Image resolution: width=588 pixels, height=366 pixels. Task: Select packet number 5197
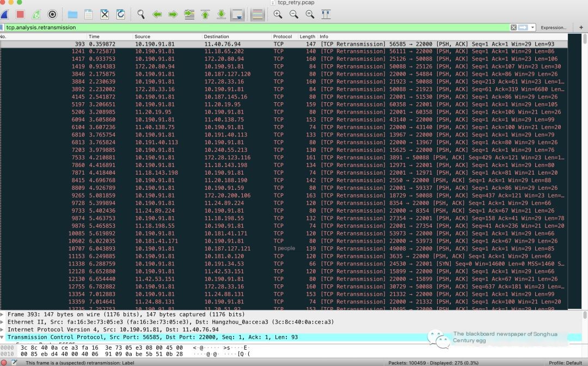[284, 104]
